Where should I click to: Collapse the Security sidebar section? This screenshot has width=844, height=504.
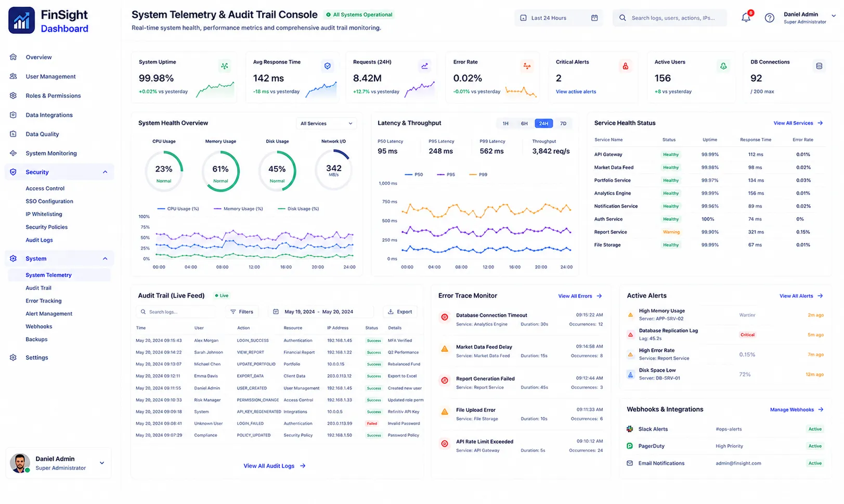tap(105, 172)
